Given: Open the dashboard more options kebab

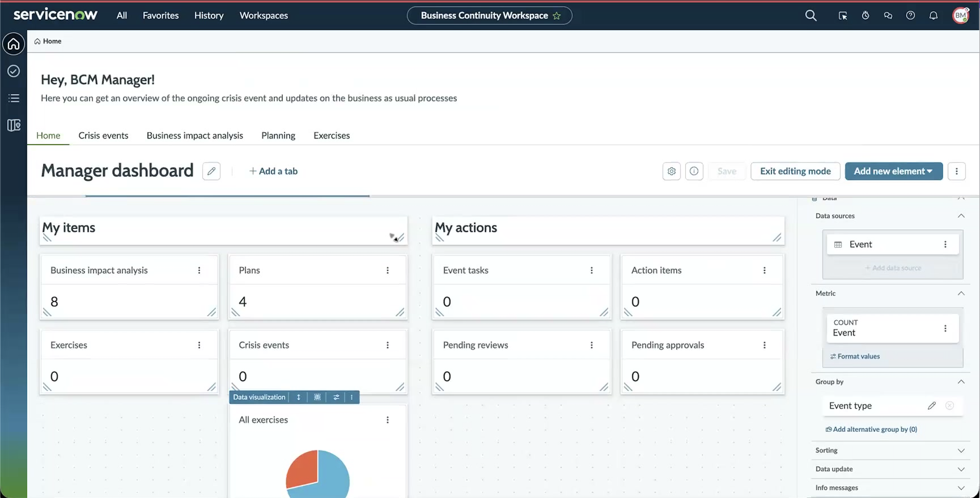Looking at the screenshot, I should pos(957,171).
